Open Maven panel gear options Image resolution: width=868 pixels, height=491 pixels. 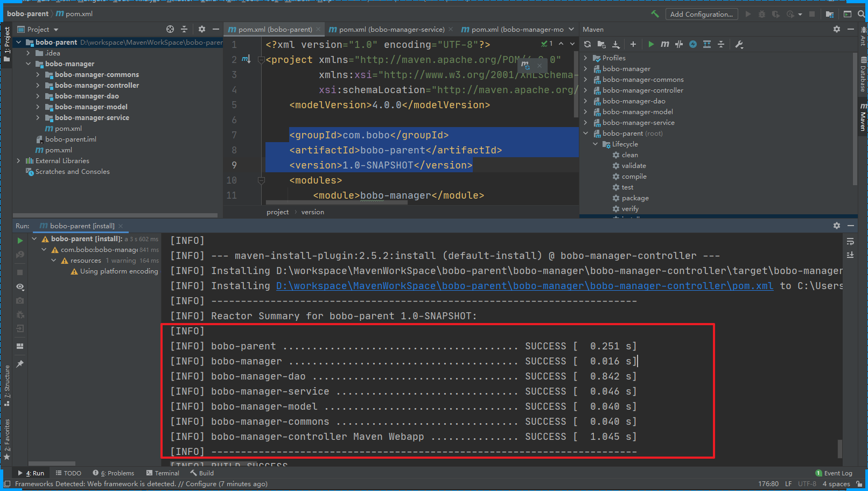[x=837, y=29]
